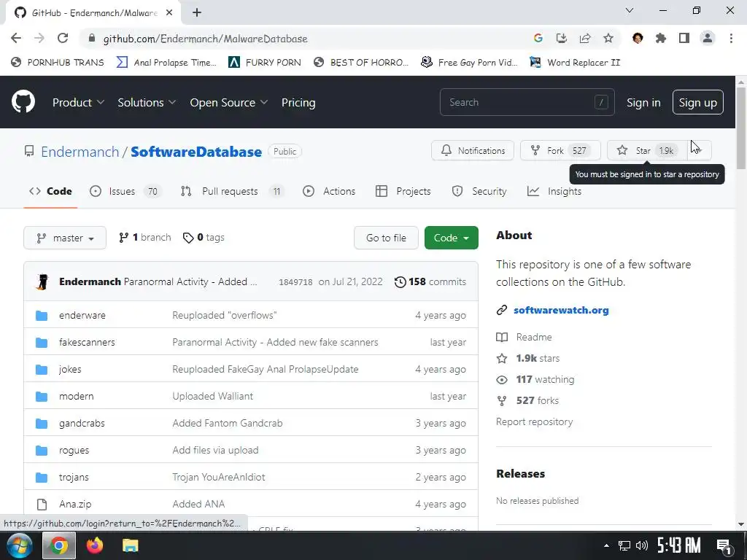Switch to the Insights tab

[554, 191]
